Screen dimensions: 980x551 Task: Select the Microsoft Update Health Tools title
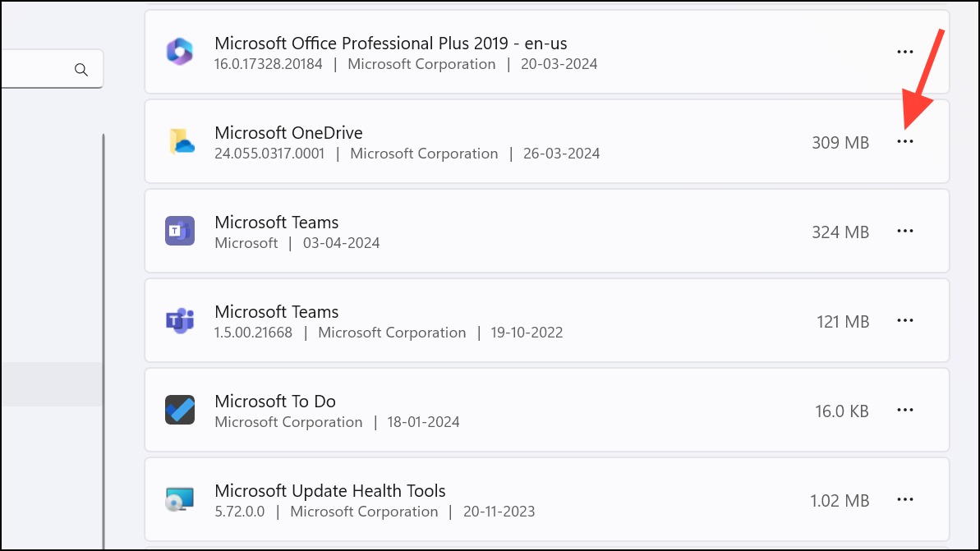pyautogui.click(x=330, y=490)
